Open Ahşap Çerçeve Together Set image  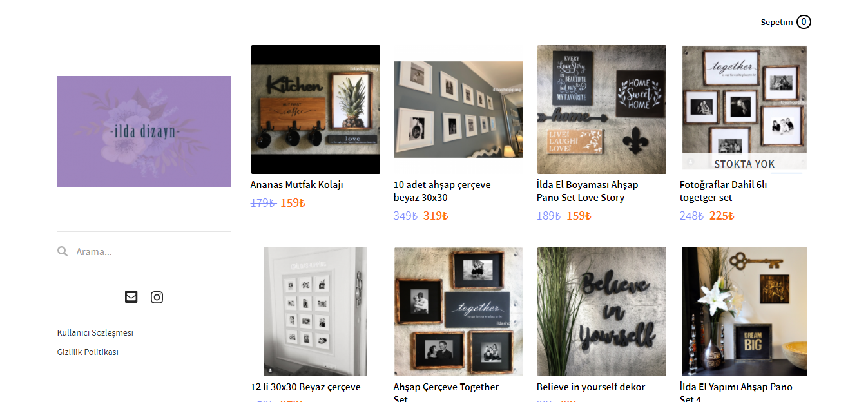(459, 312)
